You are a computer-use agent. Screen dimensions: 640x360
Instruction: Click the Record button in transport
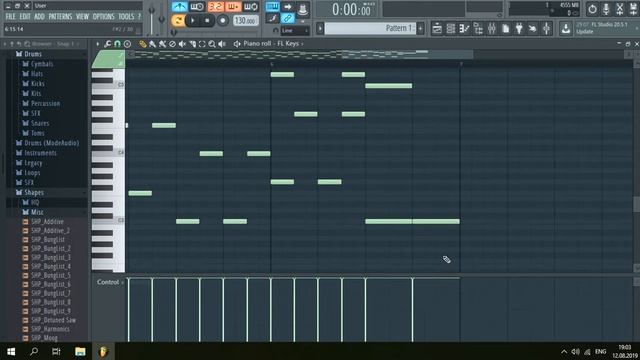pyautogui.click(x=222, y=20)
